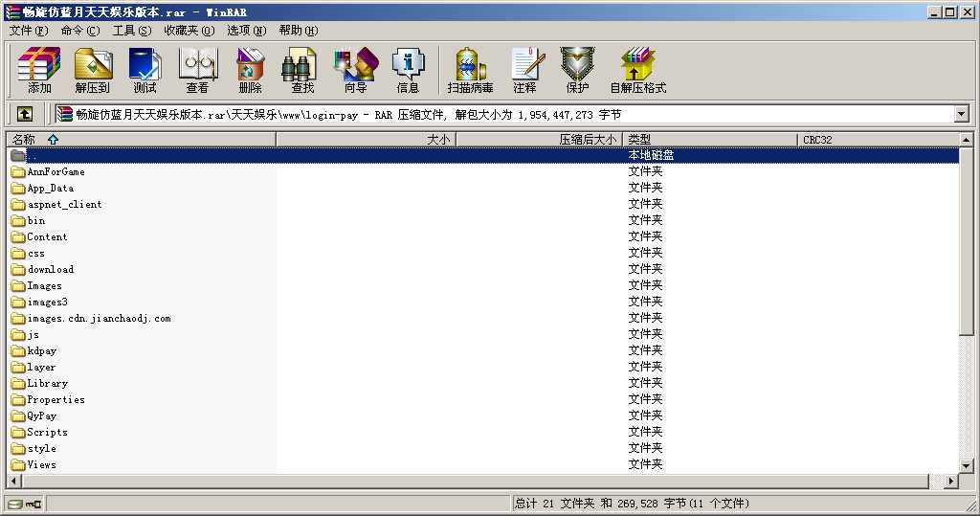Screen dimensions: 980x516
Task: Select the download folder
Action: (42, 269)
